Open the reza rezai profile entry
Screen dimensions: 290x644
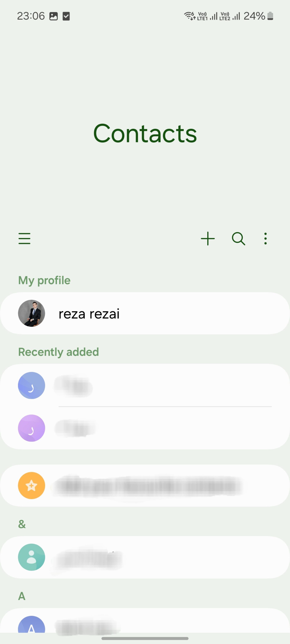point(145,313)
